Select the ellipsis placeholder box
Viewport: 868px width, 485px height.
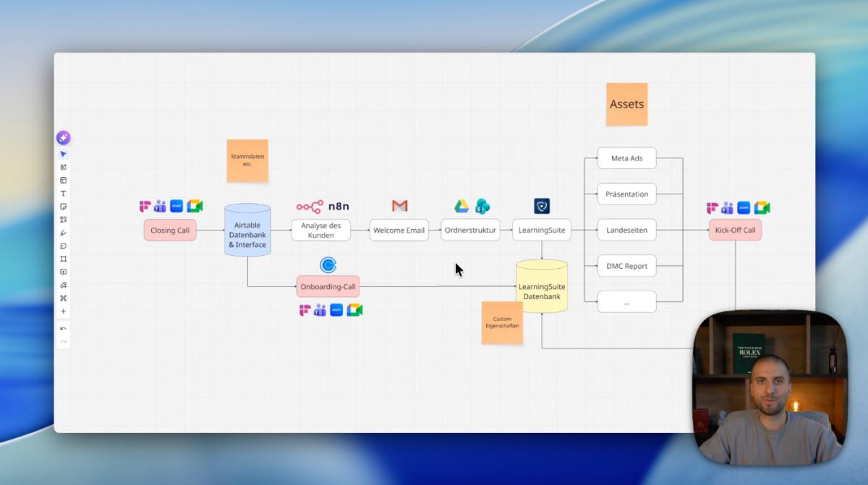click(x=626, y=302)
